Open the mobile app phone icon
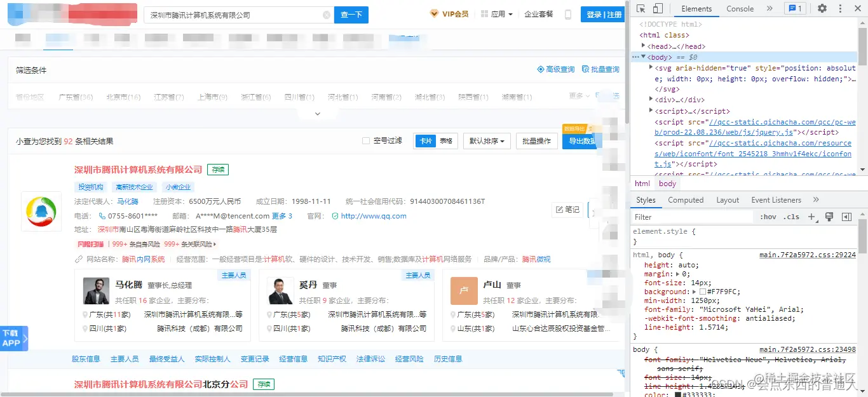Viewport: 868px width, 397px height. (568, 15)
